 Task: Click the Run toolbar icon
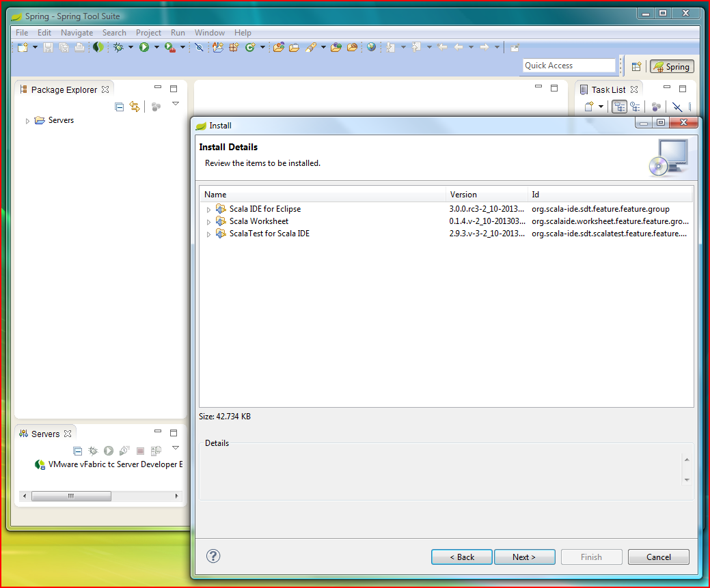144,46
